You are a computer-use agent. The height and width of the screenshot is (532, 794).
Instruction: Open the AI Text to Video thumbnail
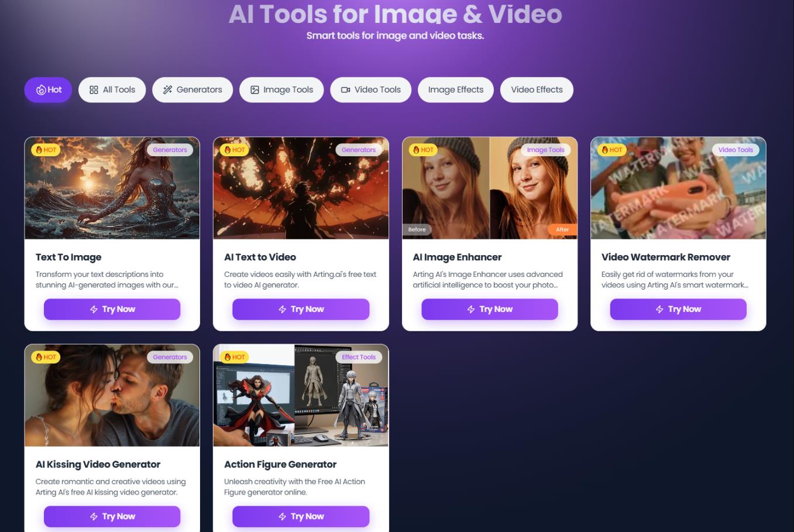(x=301, y=188)
